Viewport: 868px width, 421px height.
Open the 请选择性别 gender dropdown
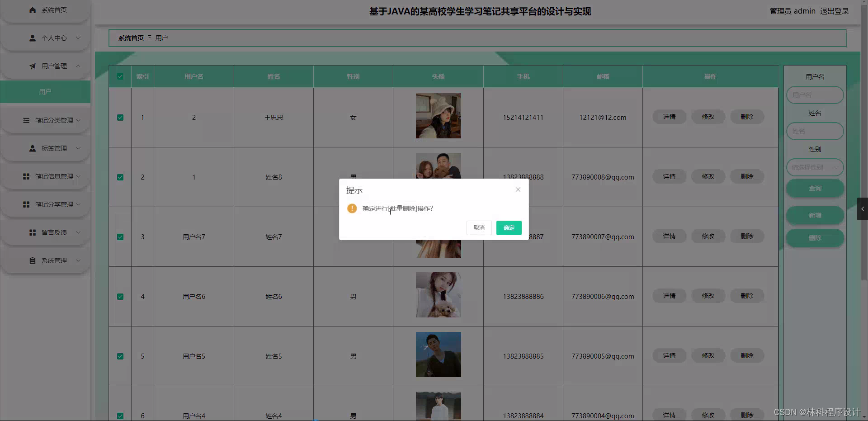[815, 167]
